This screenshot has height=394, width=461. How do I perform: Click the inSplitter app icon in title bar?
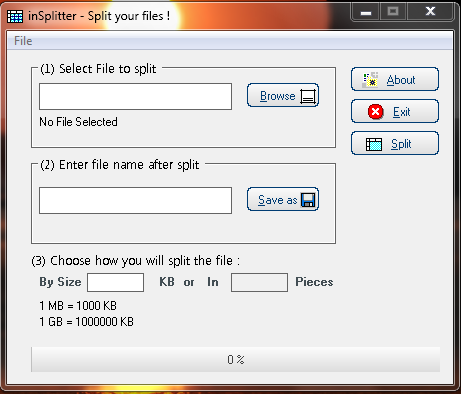tap(15, 16)
